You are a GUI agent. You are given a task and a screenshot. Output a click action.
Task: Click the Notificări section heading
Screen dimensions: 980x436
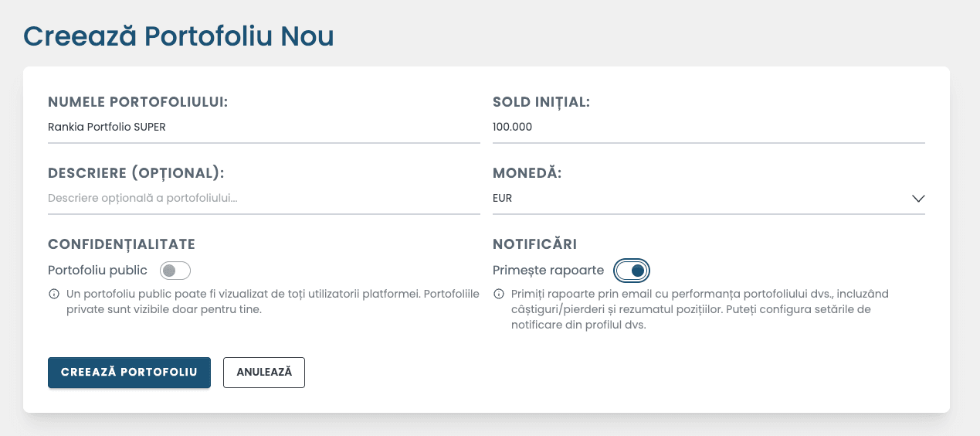point(534,244)
